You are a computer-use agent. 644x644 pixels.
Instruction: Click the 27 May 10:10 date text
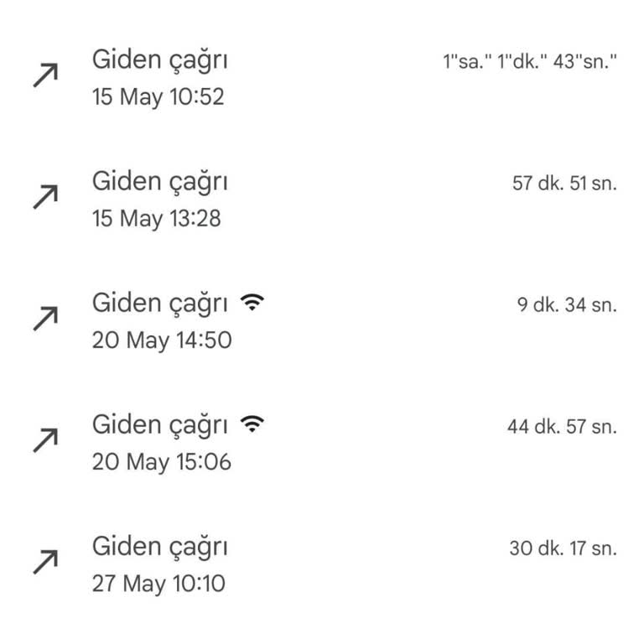[158, 584]
